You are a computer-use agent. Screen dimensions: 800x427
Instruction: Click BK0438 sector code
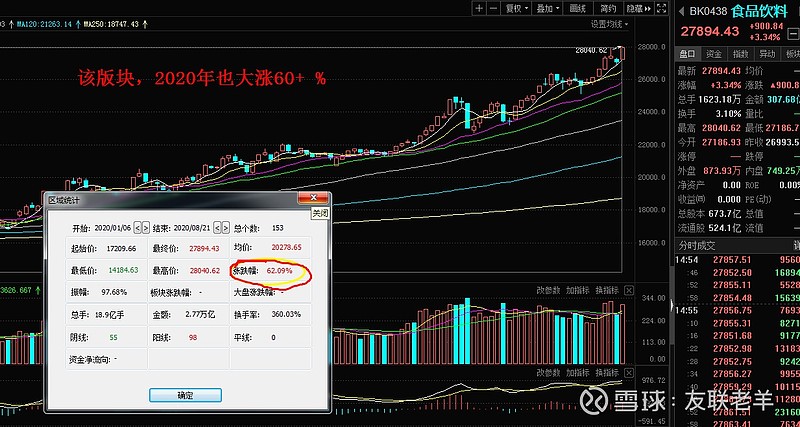coord(707,11)
